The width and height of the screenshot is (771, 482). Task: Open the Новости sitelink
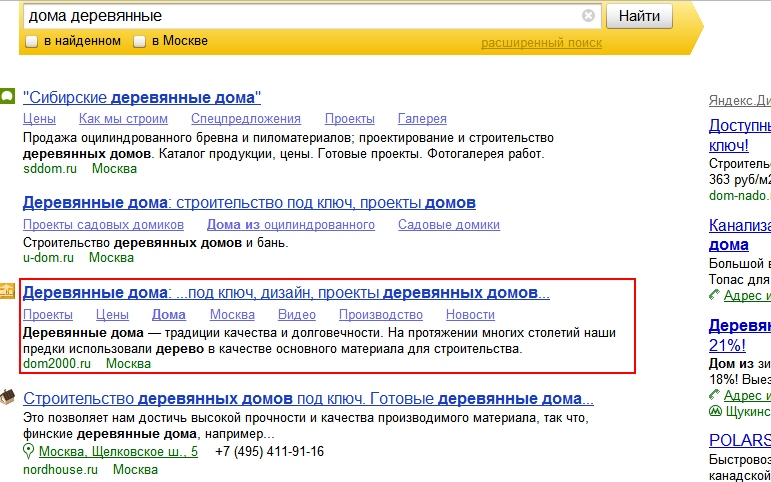point(470,315)
